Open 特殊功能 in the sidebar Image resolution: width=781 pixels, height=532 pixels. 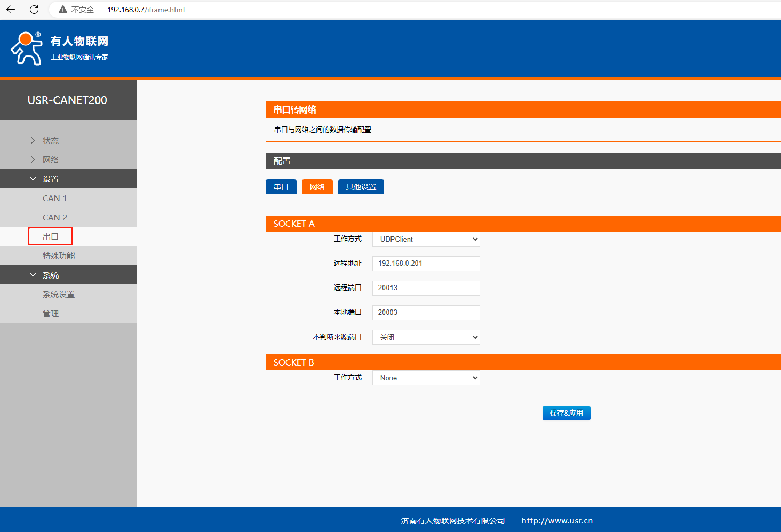(x=58, y=256)
